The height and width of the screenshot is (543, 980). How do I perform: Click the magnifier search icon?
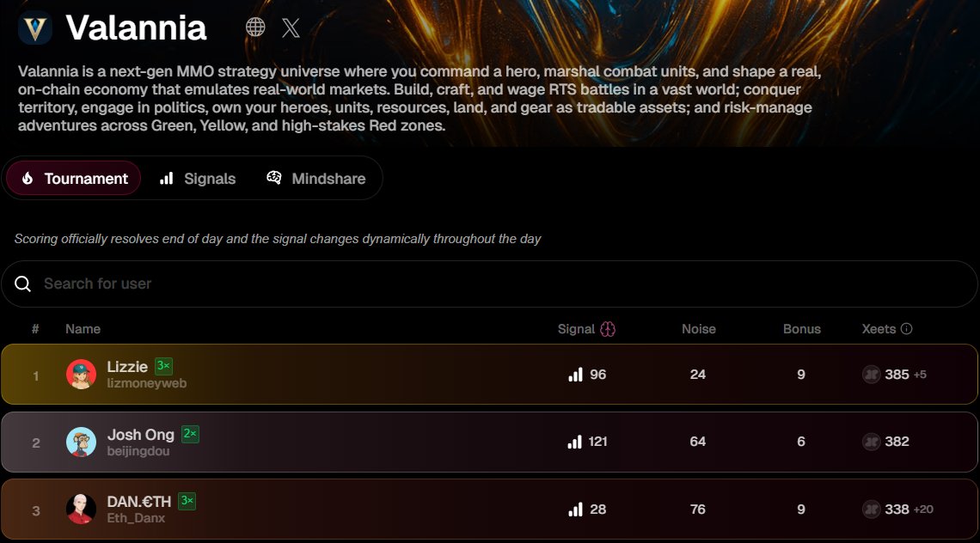[x=23, y=284]
